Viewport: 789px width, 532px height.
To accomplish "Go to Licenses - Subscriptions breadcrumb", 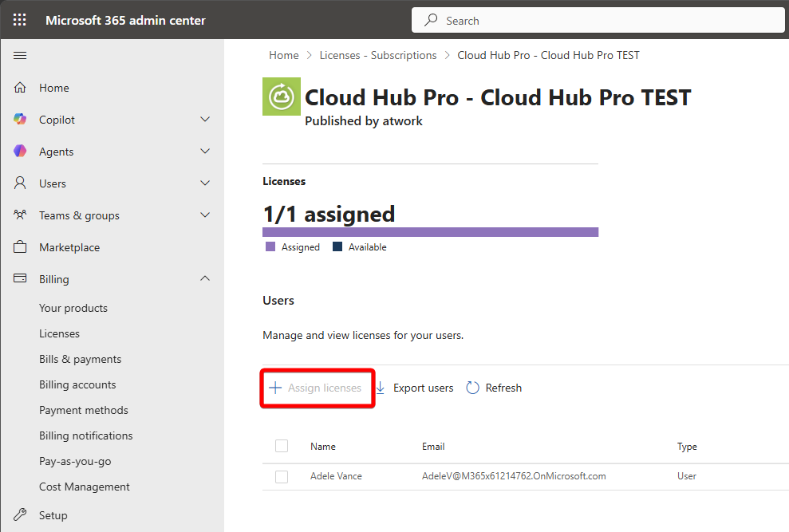I will point(378,55).
